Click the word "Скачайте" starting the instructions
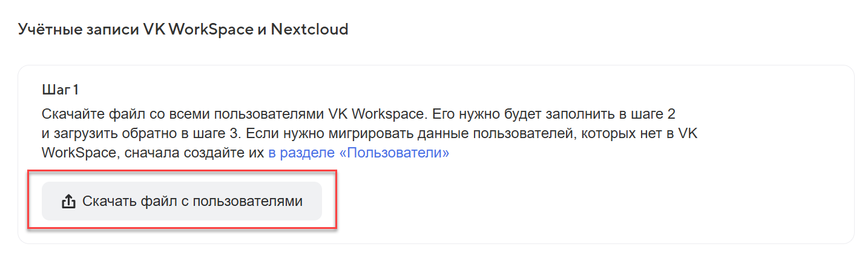This screenshot has height=258, width=868. [x=70, y=114]
